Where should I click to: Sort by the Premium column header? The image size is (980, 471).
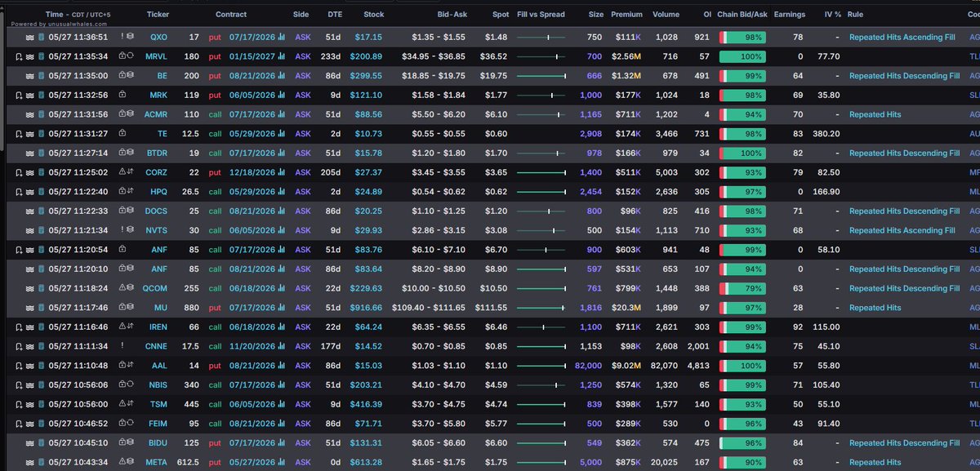(626, 15)
